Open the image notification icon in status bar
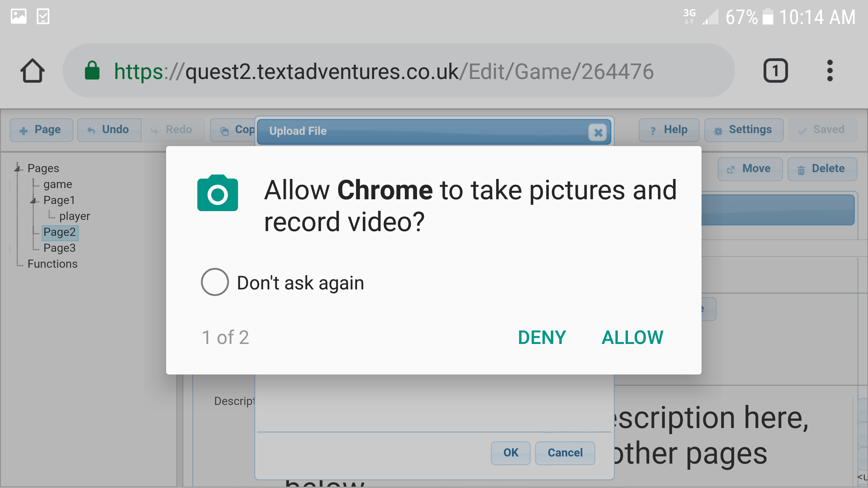This screenshot has width=868, height=488. point(19,16)
